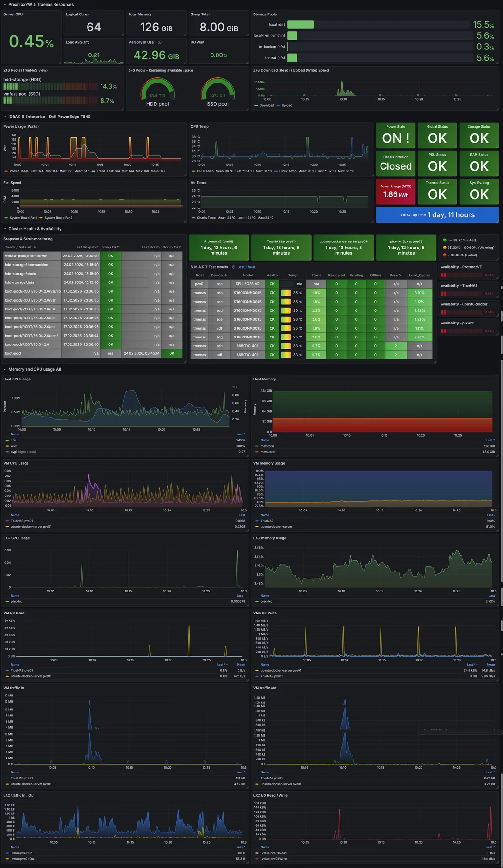Click the clock icon next to Last 1 hour
The height and width of the screenshot is (868, 503).
(234, 267)
